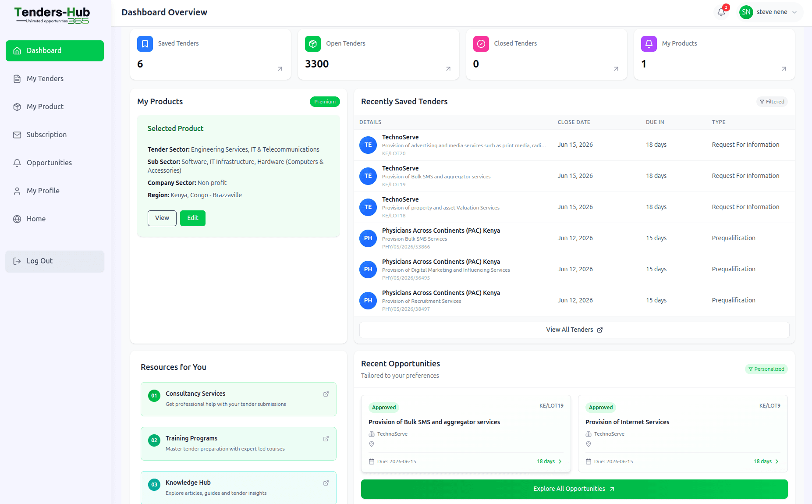Open Opportunities in sidebar
The image size is (812, 504).
[55, 163]
